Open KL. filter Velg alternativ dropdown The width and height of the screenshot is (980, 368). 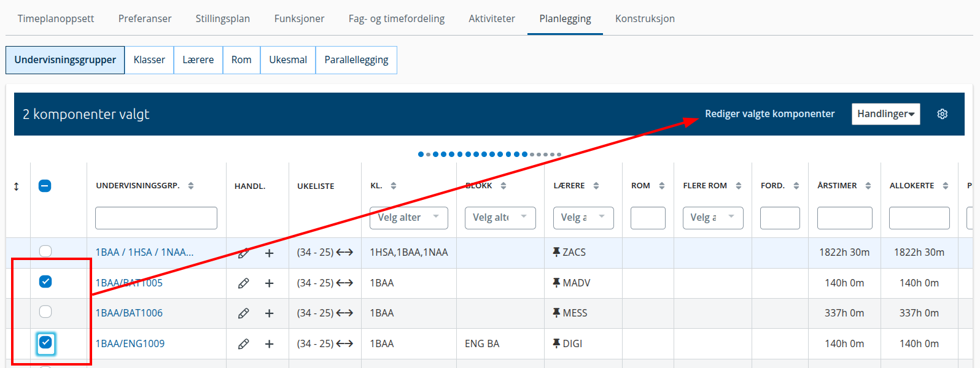[409, 218]
